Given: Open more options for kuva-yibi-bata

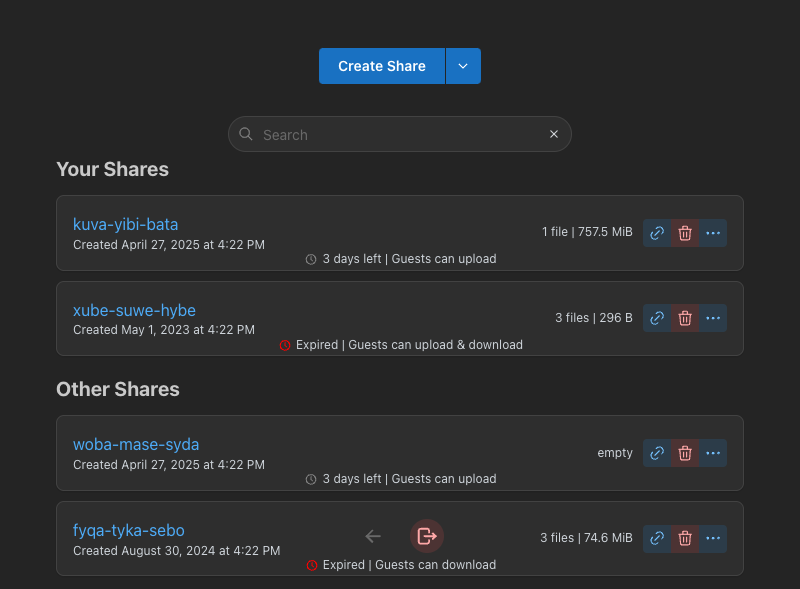Looking at the screenshot, I should click(x=713, y=233).
